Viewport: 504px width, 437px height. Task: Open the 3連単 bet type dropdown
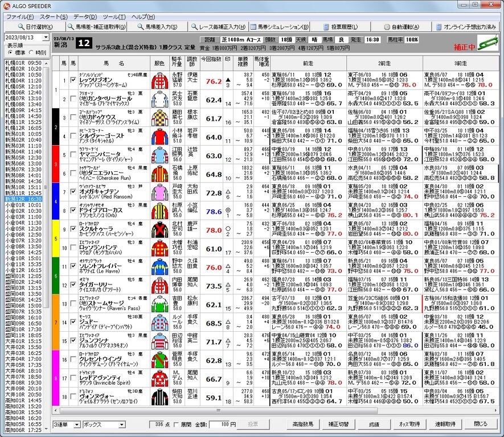(77, 424)
